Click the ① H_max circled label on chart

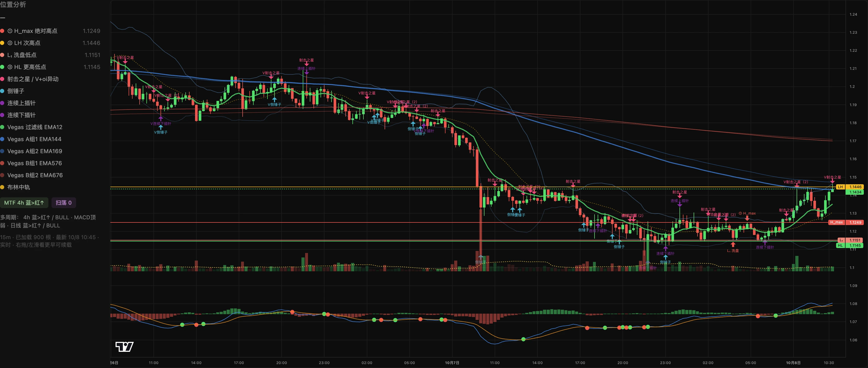tap(747, 213)
